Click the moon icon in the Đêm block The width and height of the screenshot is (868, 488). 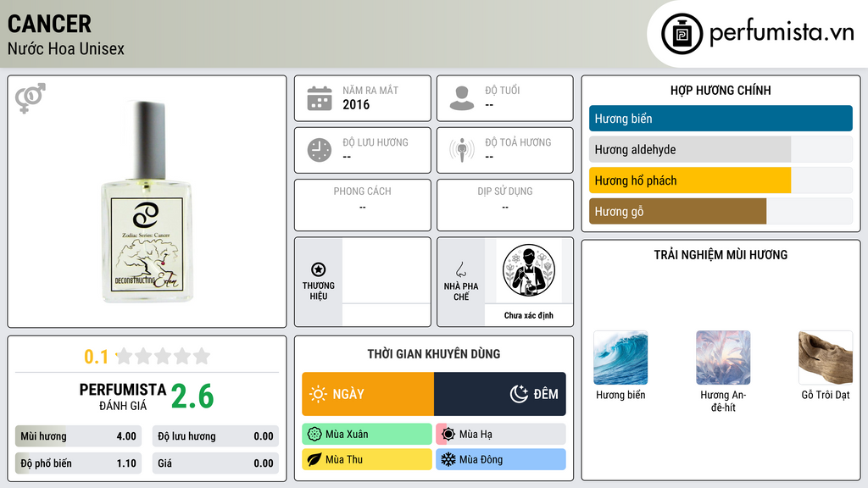point(519,394)
